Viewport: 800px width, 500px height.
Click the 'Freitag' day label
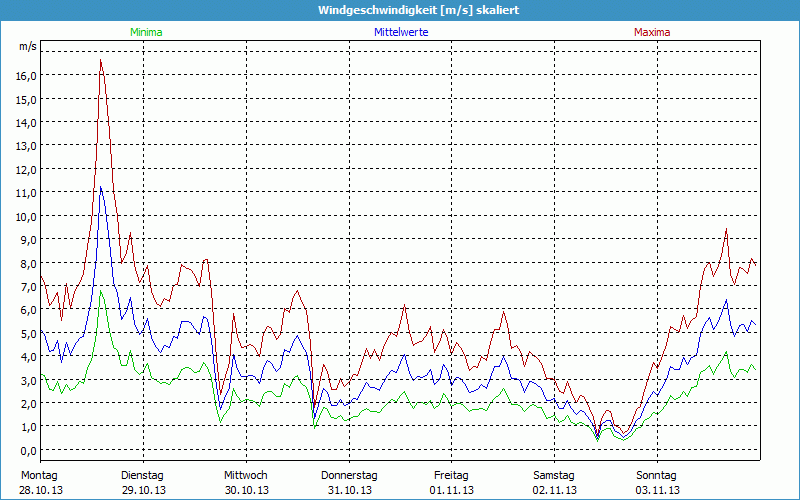(451, 476)
